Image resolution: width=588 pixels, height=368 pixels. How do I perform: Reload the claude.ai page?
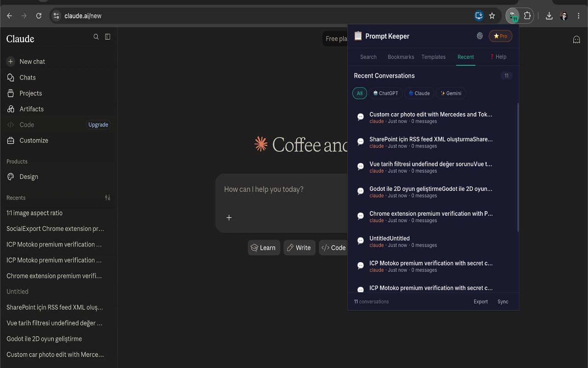[39, 16]
